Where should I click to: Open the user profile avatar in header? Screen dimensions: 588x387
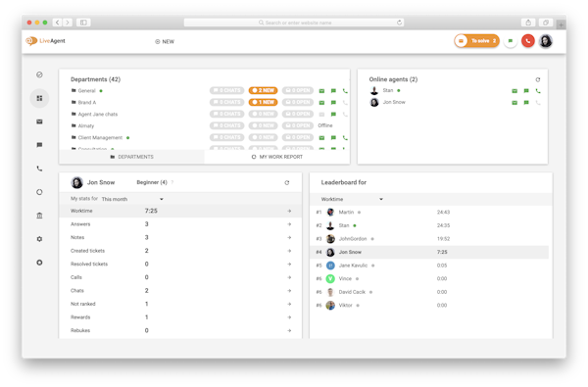tap(546, 41)
